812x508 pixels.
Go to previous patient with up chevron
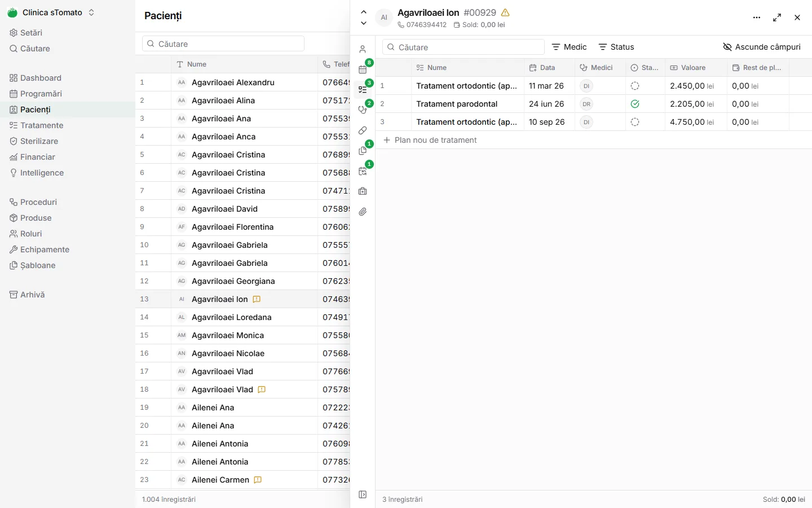(x=364, y=12)
